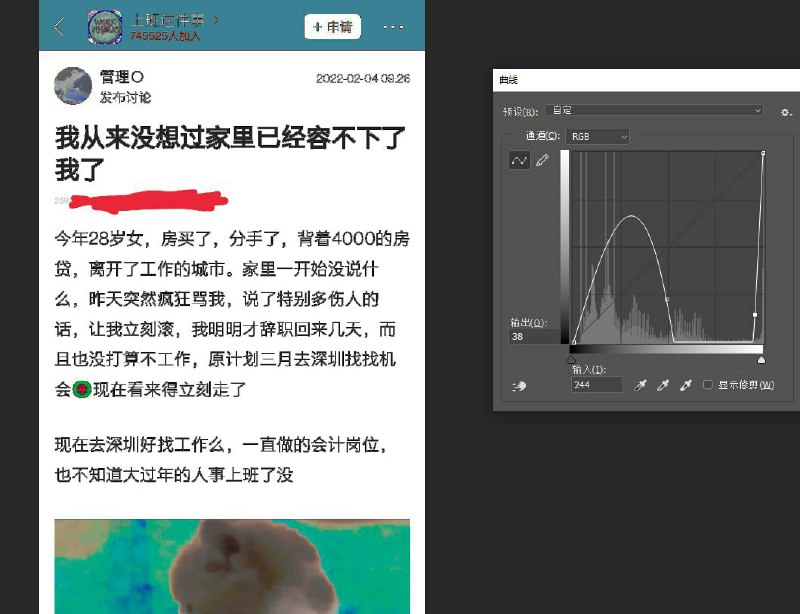Image resolution: width=800 pixels, height=614 pixels.
Task: Click the 曲线 dialog title bar
Action: click(600, 77)
